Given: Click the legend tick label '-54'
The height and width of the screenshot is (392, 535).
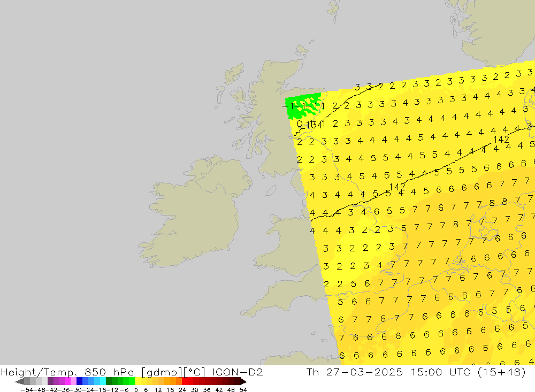Looking at the screenshot, I should pos(27,390).
